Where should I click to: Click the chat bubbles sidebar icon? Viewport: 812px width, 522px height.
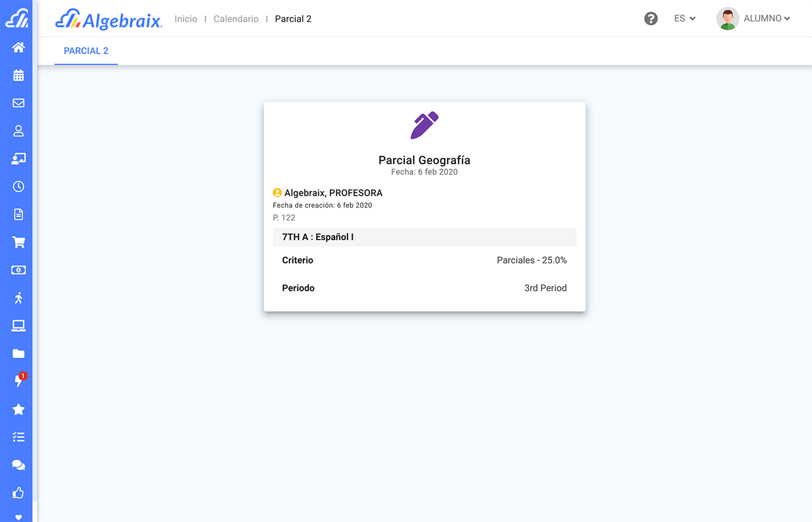pos(19,465)
